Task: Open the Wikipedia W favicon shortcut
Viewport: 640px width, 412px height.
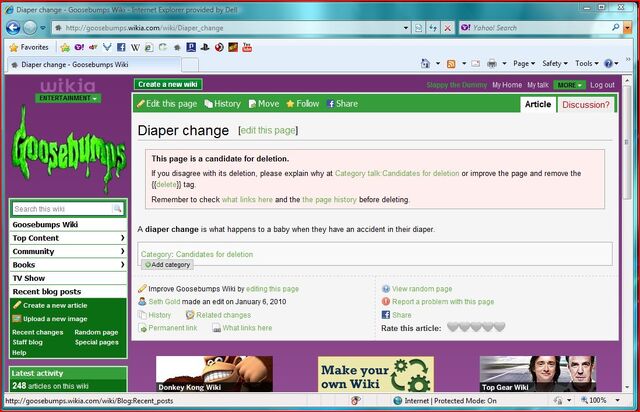Action: [135, 47]
